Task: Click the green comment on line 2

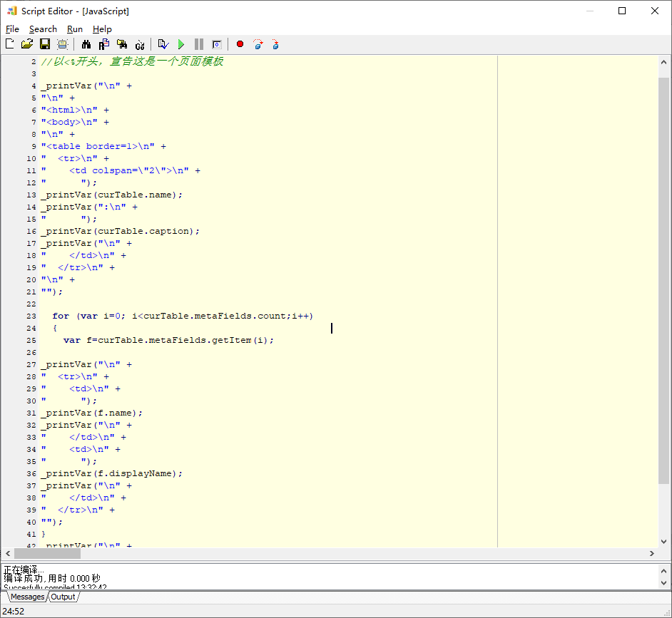Action: [132, 62]
